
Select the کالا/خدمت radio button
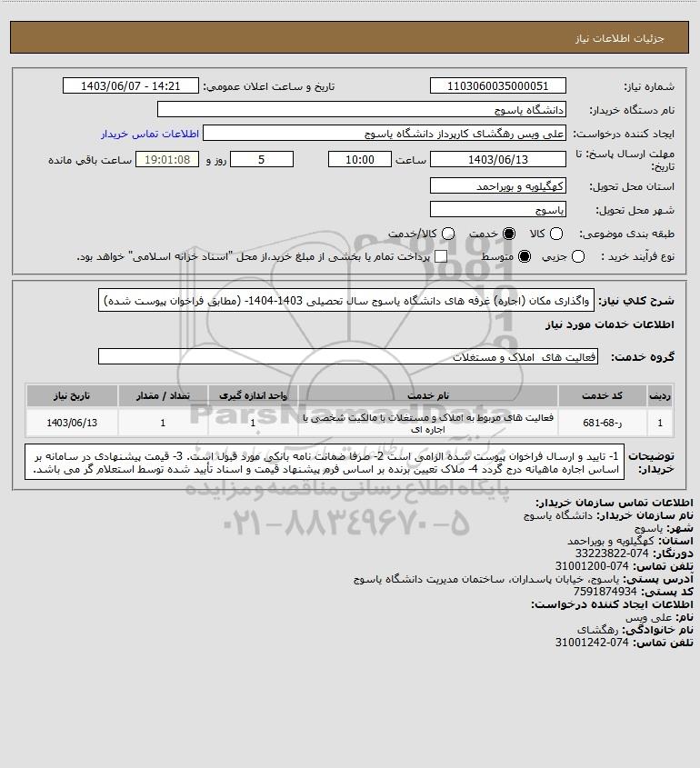(447, 234)
